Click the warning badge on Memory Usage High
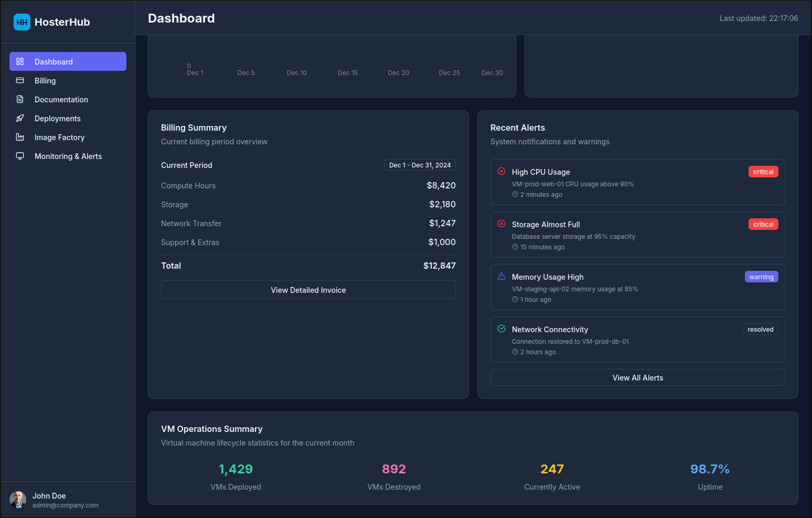The image size is (812, 518). pyautogui.click(x=762, y=277)
